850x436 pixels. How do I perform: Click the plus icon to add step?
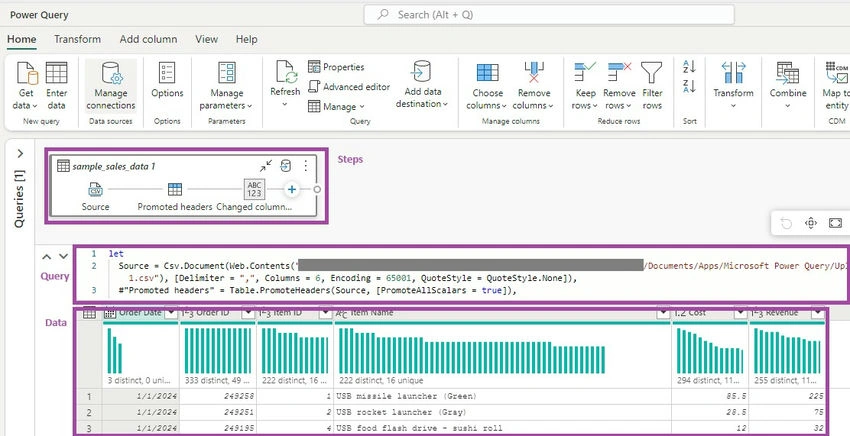pyautogui.click(x=292, y=189)
